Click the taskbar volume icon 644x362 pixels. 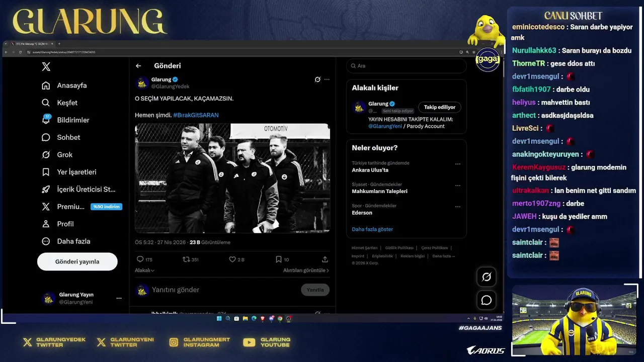tap(486, 318)
